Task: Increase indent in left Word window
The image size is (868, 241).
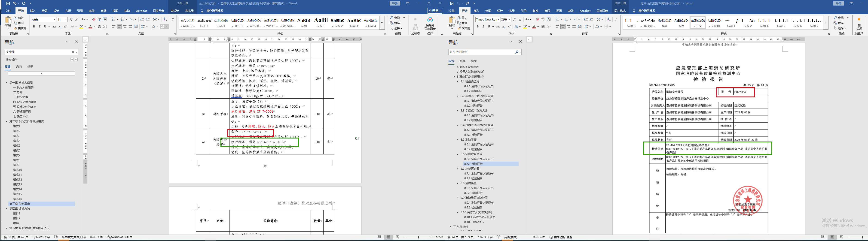Action: 148,20
